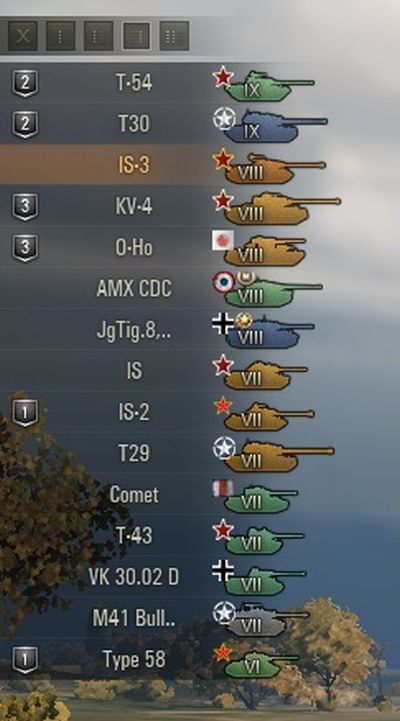Click the French roundel next to AMX CDC
This screenshot has height=721, width=400.
click(223, 282)
